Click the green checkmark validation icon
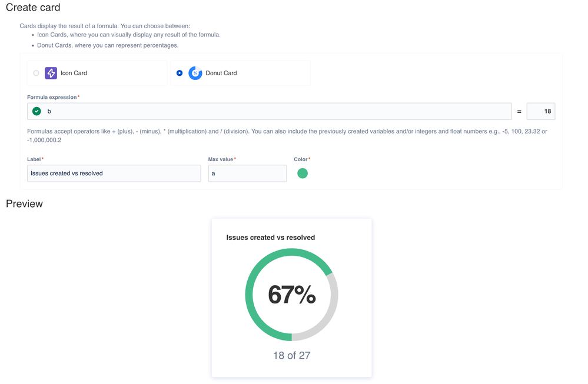 point(36,111)
